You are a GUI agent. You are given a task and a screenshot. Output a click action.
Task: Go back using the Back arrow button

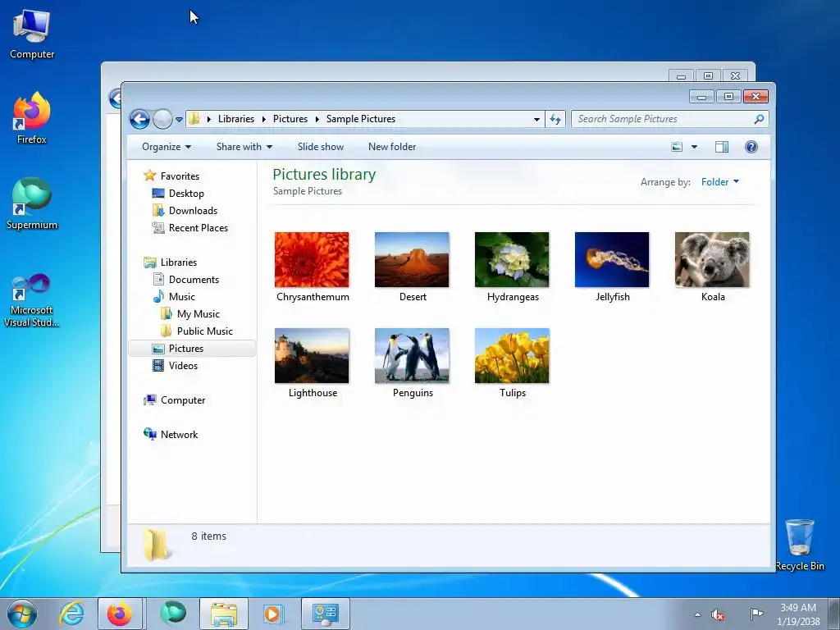pyautogui.click(x=139, y=119)
